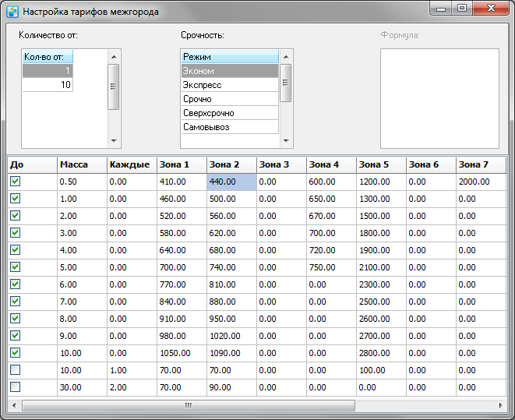This screenshot has width=515, height=420.
Task: Click the Зона 1 column header
Action: point(182,164)
